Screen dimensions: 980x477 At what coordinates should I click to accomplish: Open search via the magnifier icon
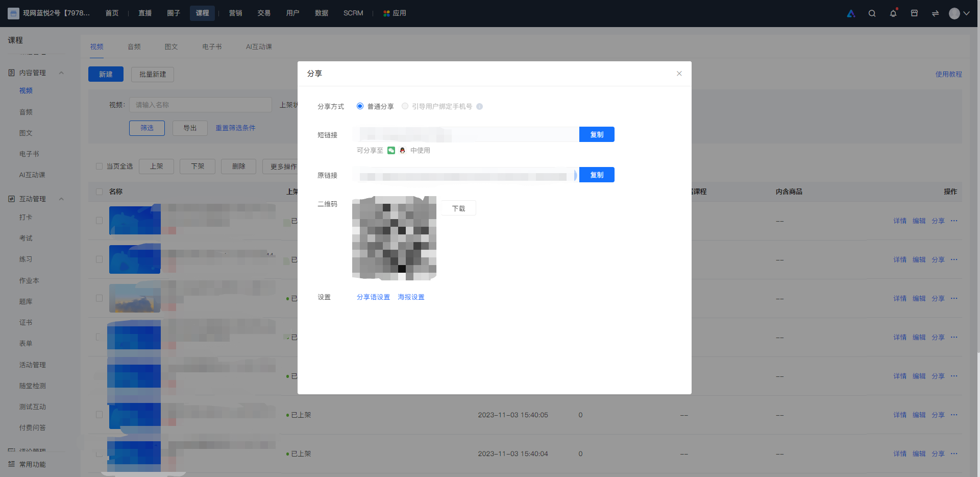tap(872, 13)
